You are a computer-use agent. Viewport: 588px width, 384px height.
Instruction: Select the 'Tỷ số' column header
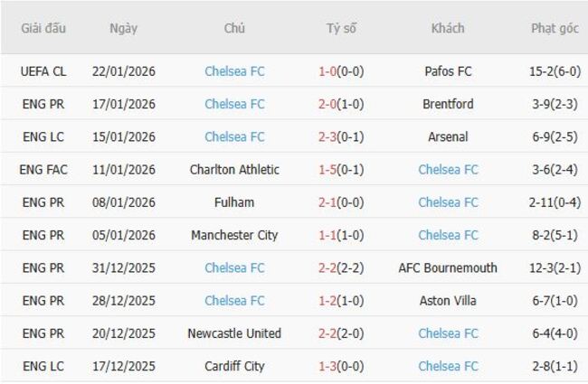tap(341, 28)
